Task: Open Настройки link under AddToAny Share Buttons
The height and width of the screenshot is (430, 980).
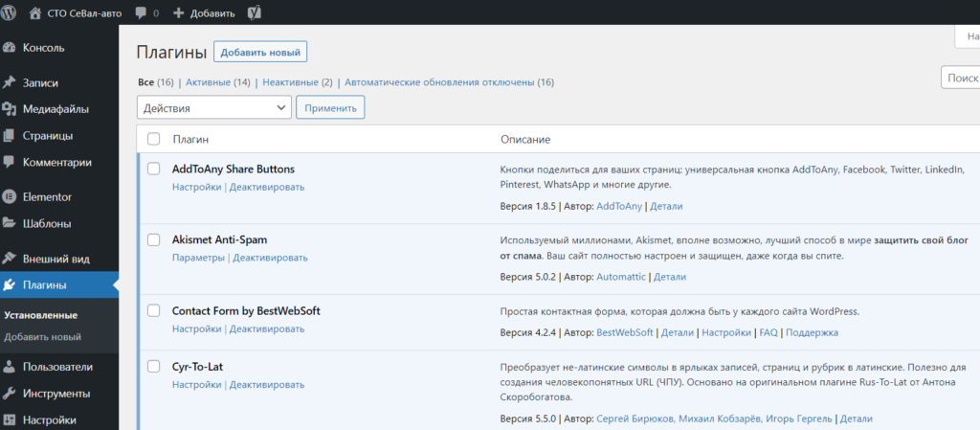Action: (x=196, y=187)
